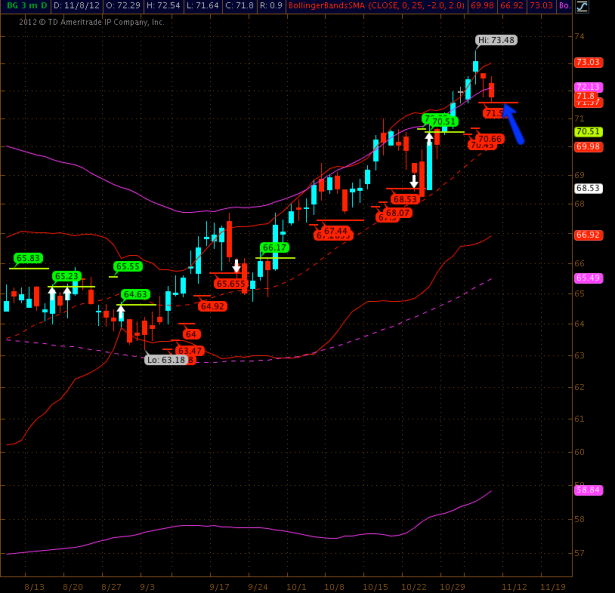Click the 9/17 date on time axis
Screen dimensions: 615x593
[220, 587]
